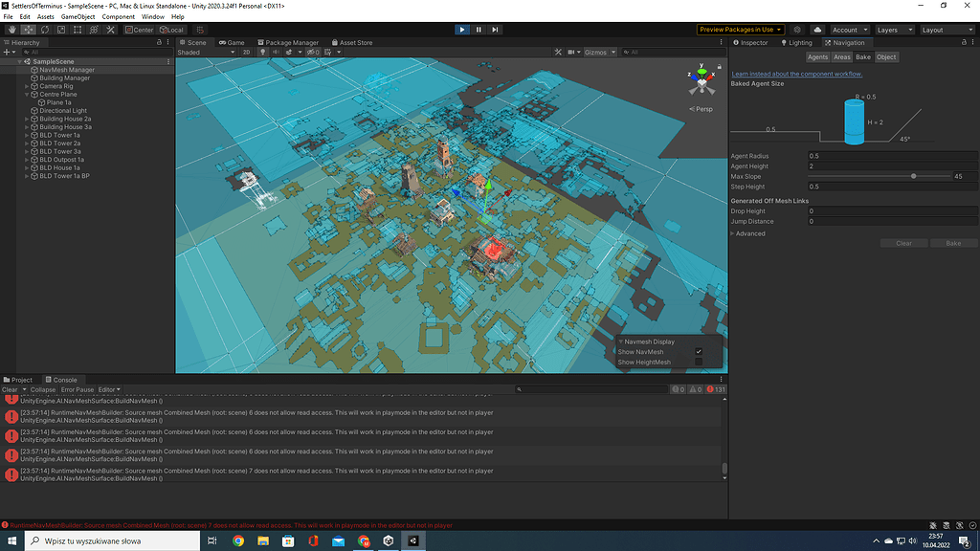Open the Layers dropdown

coord(893,30)
